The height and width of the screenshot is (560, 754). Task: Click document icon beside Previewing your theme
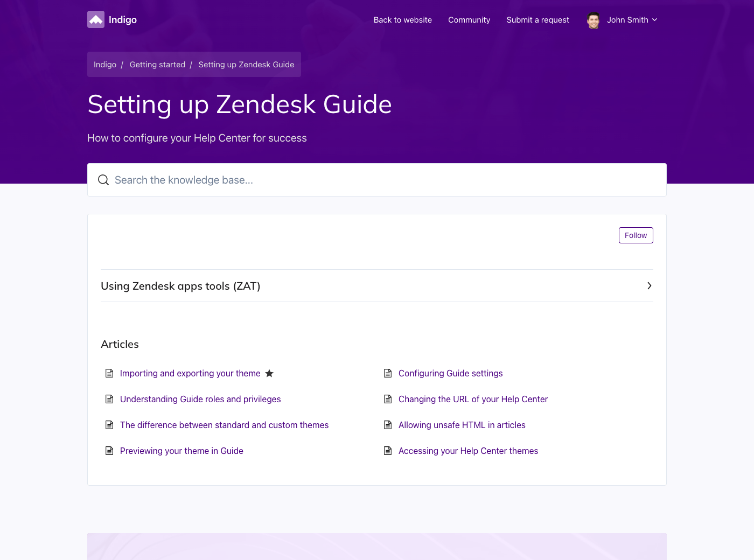[x=109, y=451]
